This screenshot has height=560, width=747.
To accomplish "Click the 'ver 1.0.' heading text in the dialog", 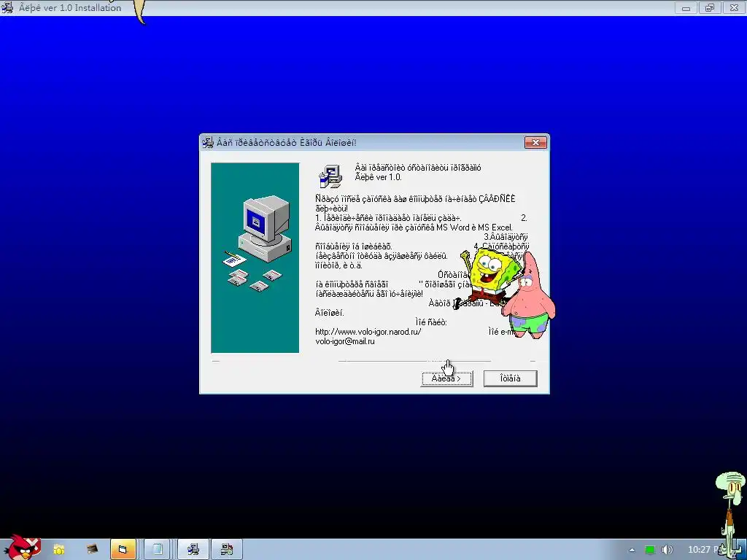I will pos(379,177).
